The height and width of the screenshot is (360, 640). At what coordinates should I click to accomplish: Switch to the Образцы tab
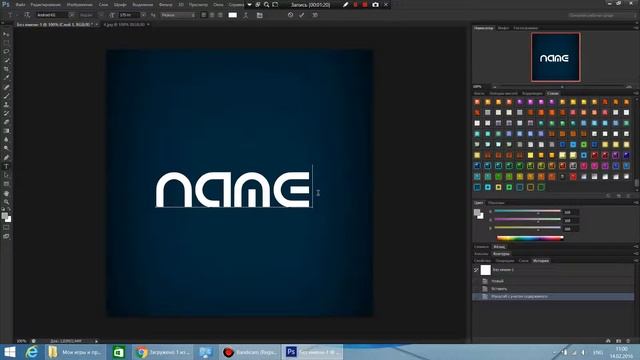[496, 202]
